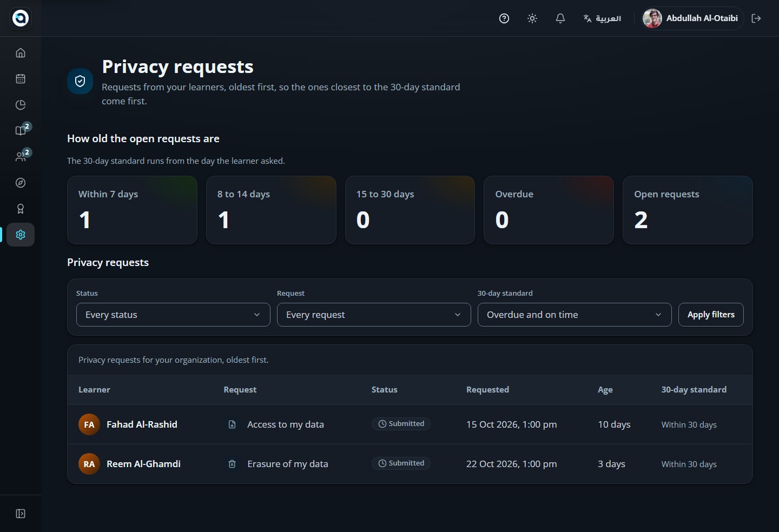Click the RA avatar for Reem Al-Ghamdi
The height and width of the screenshot is (532, 779).
click(x=89, y=464)
